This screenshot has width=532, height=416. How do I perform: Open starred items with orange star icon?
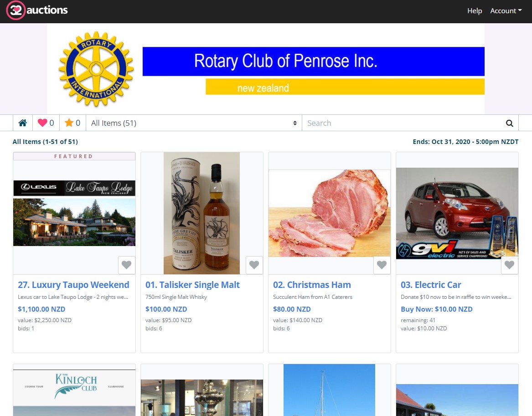coord(72,123)
